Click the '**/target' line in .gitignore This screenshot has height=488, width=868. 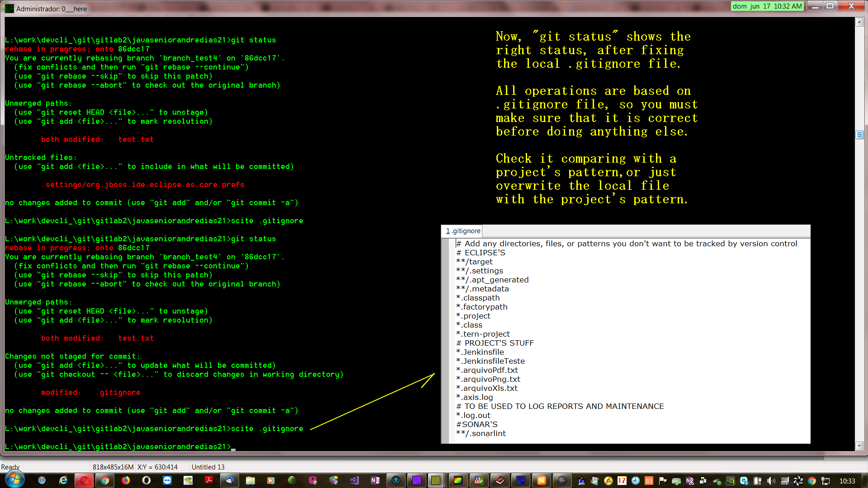coord(474,262)
